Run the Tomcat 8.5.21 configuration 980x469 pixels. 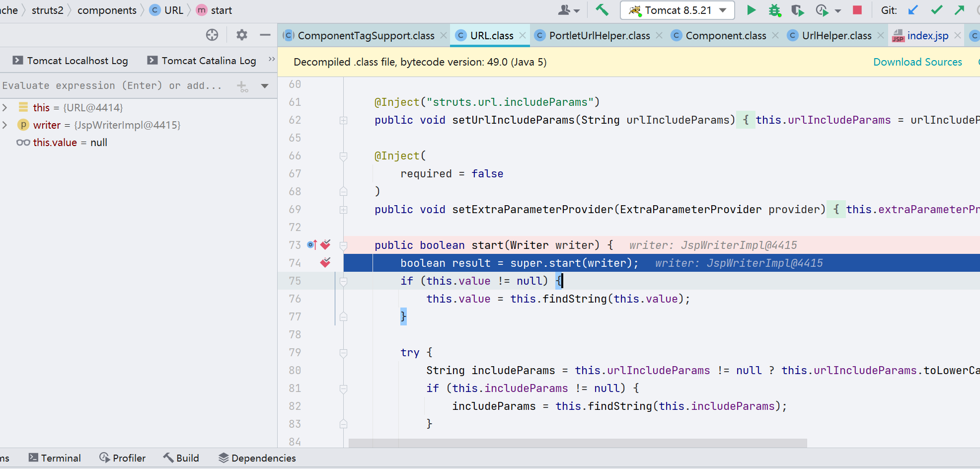[751, 10]
